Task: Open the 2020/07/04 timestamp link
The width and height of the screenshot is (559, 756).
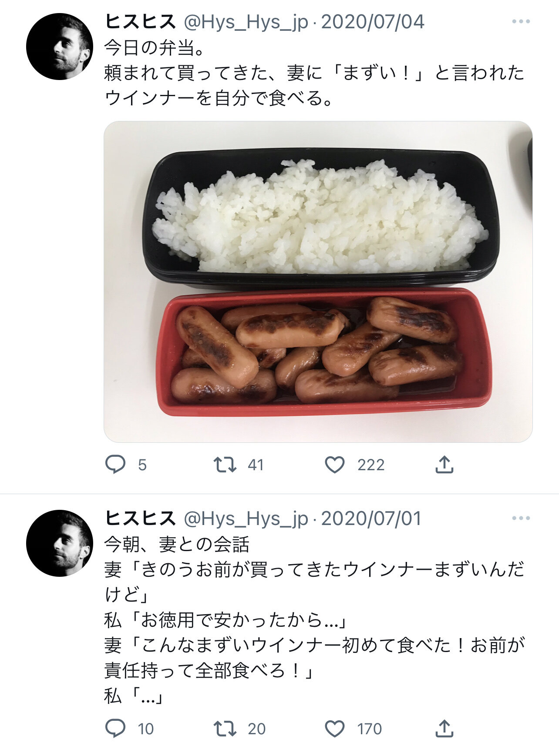Action: (373, 22)
